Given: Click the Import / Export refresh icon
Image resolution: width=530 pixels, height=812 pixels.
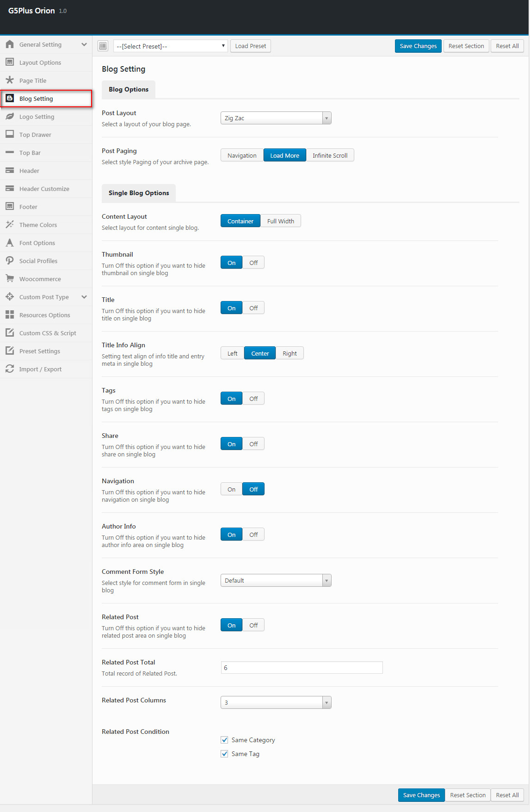Looking at the screenshot, I should [10, 369].
